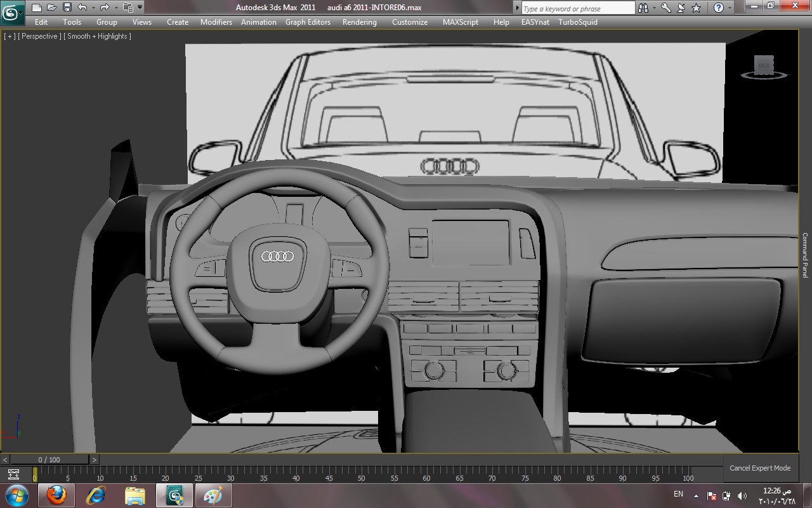Open the 3ds Max application menu button
This screenshot has height=508, width=812.
pyautogui.click(x=13, y=12)
